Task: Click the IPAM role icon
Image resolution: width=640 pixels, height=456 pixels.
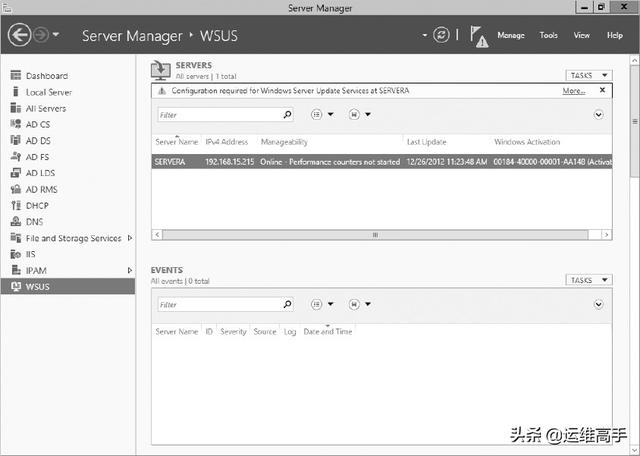Action: coord(16,270)
